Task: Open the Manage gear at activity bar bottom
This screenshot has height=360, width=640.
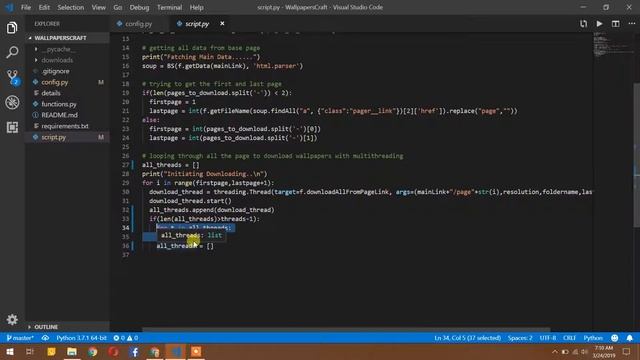Action: 12,319
